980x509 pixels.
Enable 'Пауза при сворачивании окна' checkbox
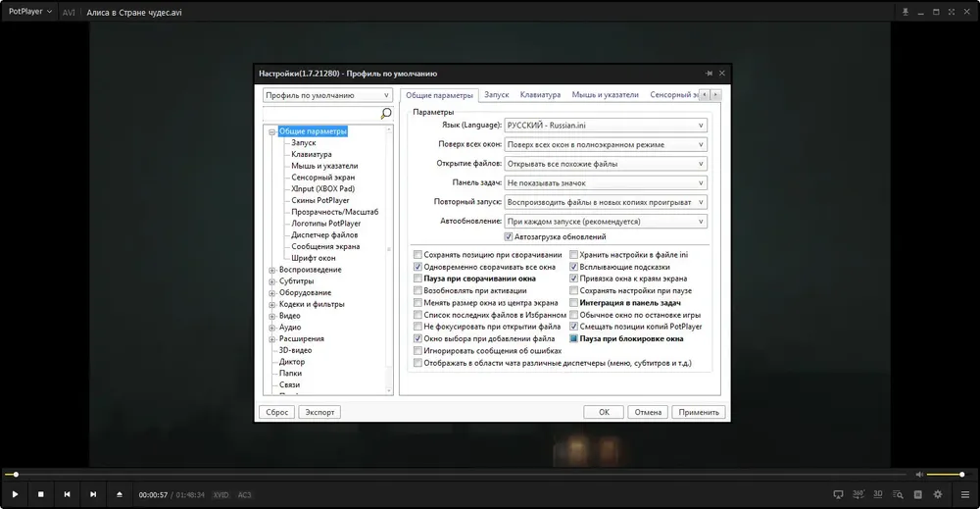point(417,279)
